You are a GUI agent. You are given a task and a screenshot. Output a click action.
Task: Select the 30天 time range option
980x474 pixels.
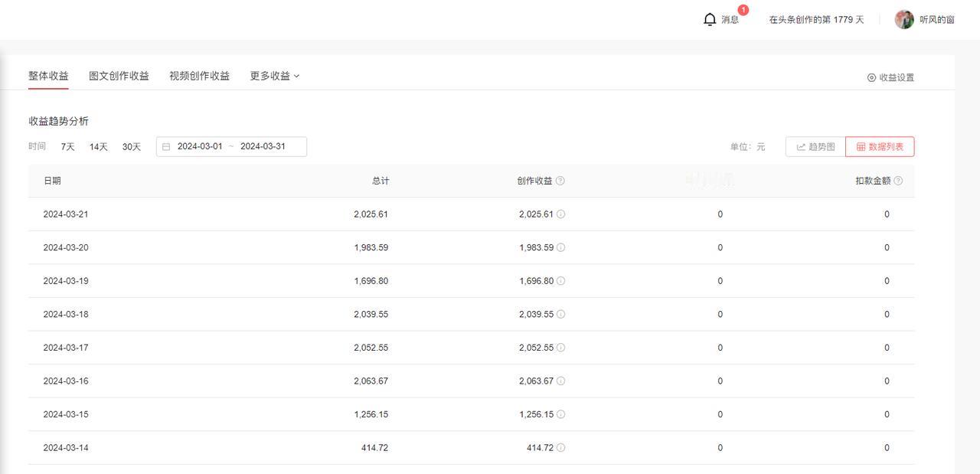point(130,146)
